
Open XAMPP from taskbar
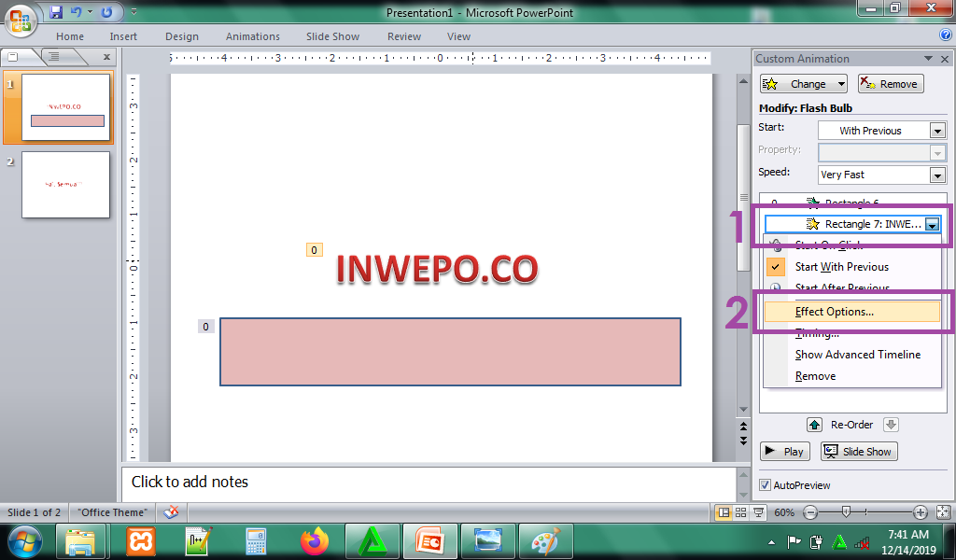pos(141,541)
